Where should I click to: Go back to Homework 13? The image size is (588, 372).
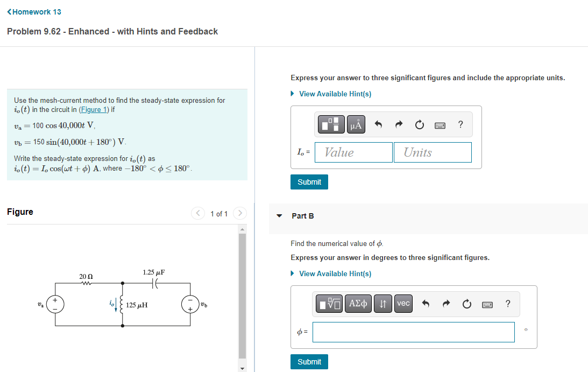34,11
